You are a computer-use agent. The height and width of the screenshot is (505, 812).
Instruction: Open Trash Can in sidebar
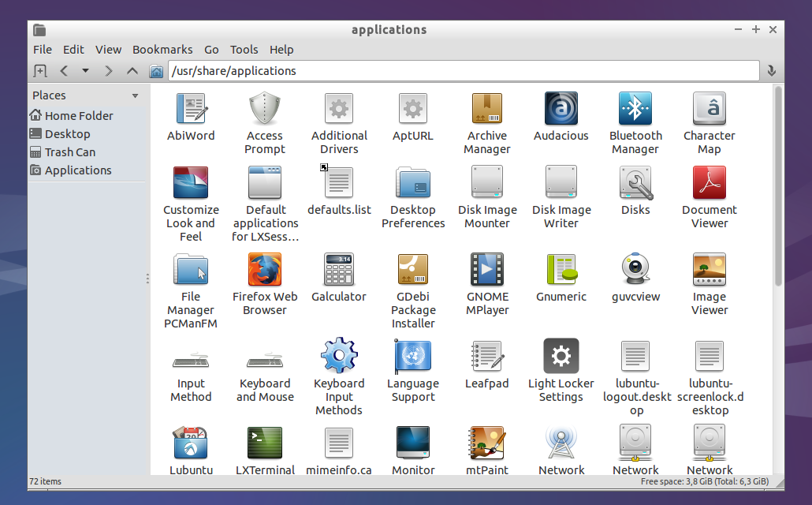[x=62, y=152]
